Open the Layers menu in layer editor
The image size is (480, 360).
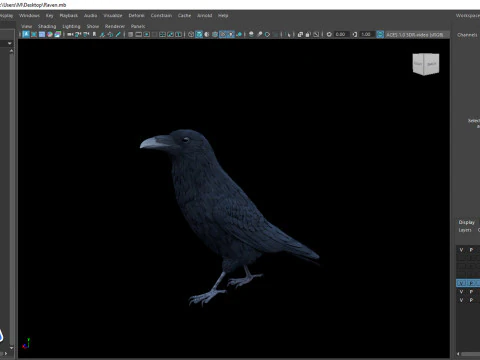(x=465, y=230)
